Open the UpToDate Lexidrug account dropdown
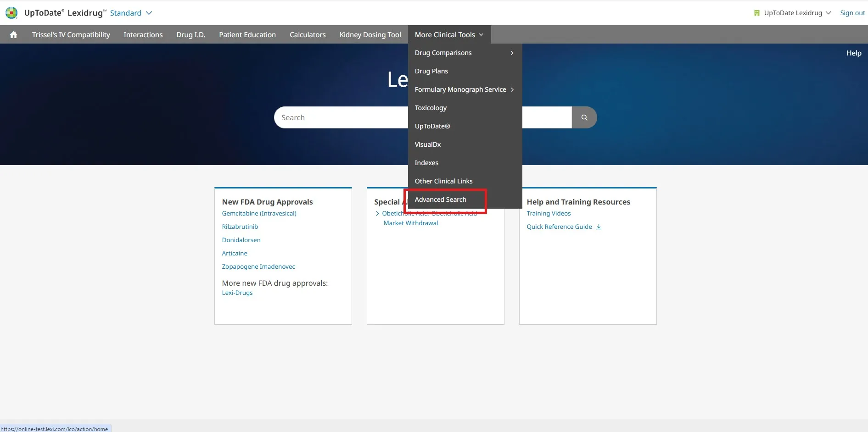The image size is (868, 432). tap(797, 13)
